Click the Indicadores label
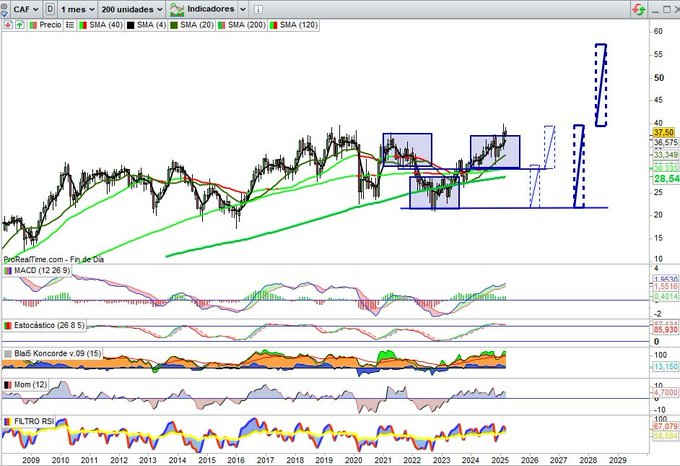 pyautogui.click(x=211, y=9)
